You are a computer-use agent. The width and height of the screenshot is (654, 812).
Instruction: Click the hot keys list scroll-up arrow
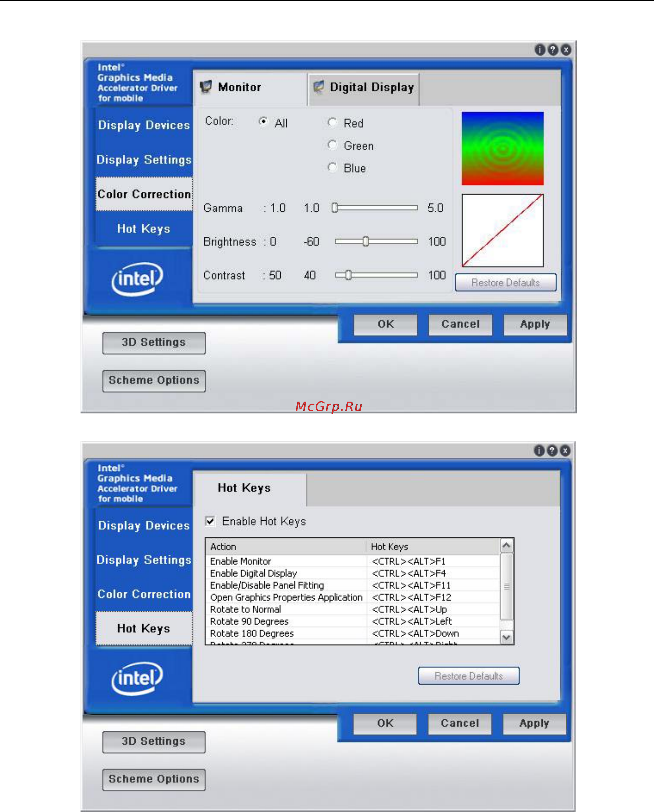[x=507, y=545]
